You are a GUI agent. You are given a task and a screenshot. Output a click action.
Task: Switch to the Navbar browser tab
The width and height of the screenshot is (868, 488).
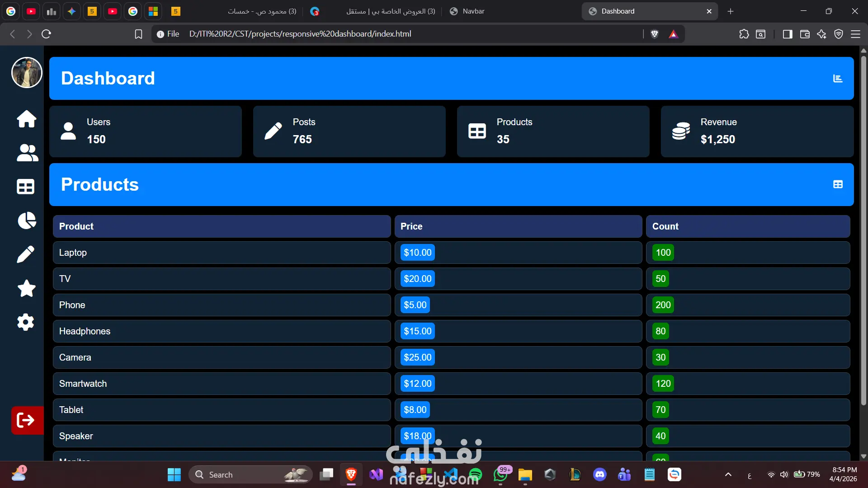pyautogui.click(x=473, y=11)
